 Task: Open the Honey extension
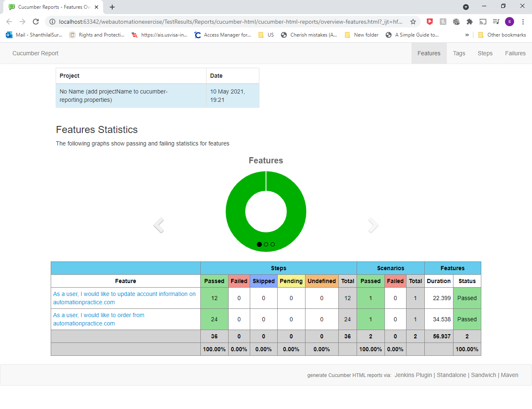443,21
